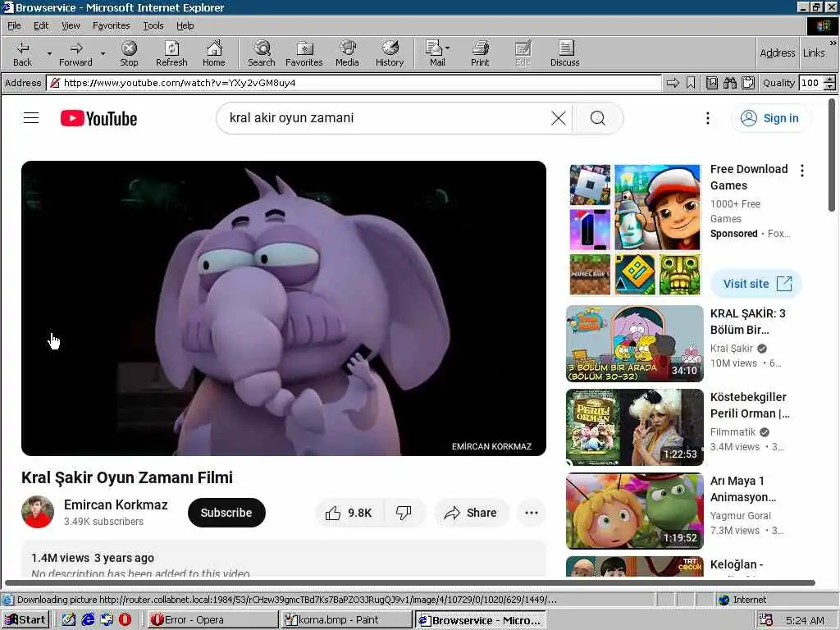Click the horizontal scrollbar at page bottom
The height and width of the screenshot is (630, 840).
[410, 582]
